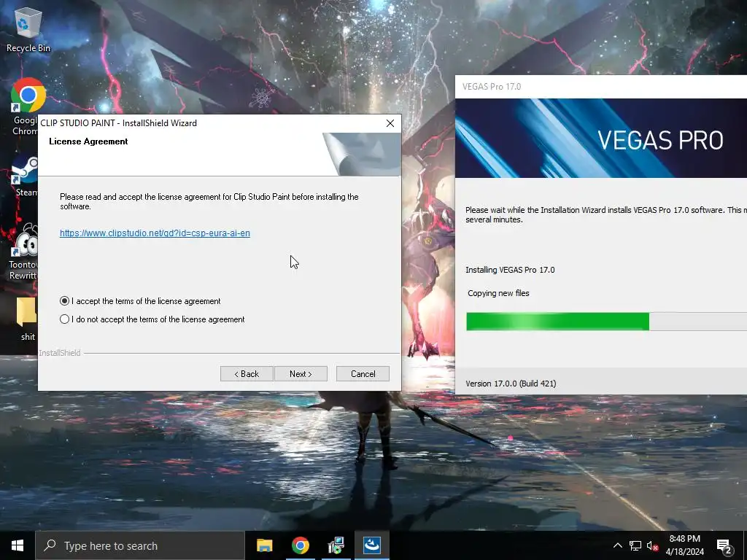The width and height of the screenshot is (747, 560).
Task: Click the VEGAS PRO banner image
Action: (x=601, y=138)
